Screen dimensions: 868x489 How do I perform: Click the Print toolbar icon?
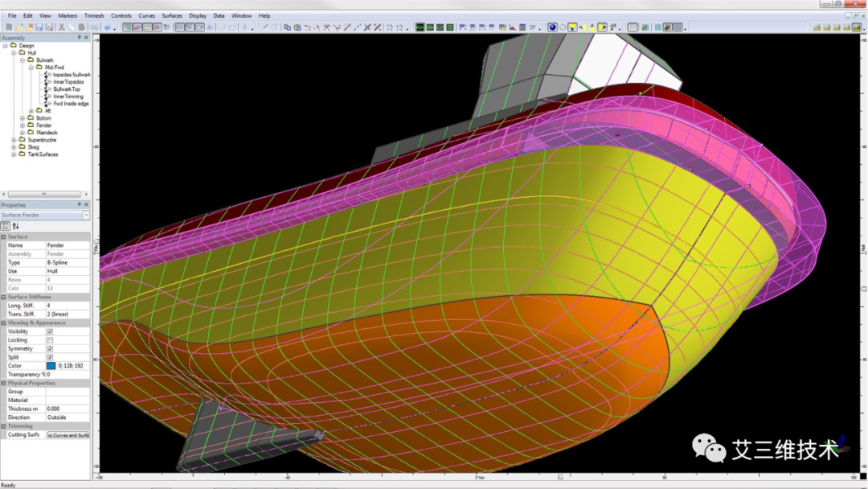(95, 27)
